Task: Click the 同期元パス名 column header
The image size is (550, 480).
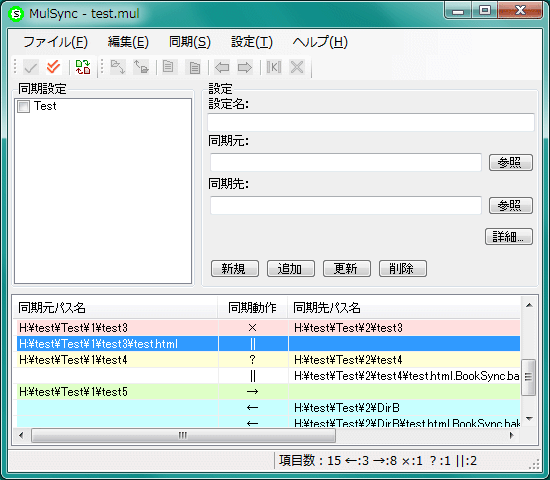Action: (x=115, y=307)
